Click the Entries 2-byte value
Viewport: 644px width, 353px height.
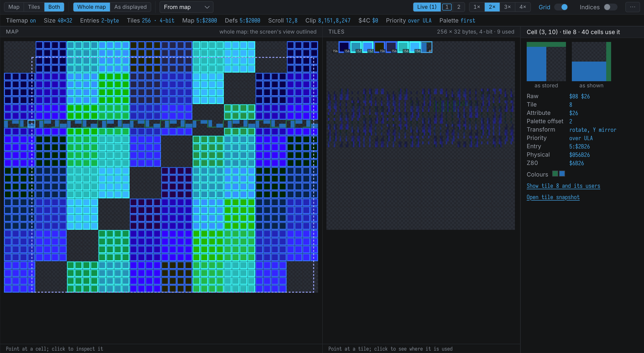[x=110, y=21]
